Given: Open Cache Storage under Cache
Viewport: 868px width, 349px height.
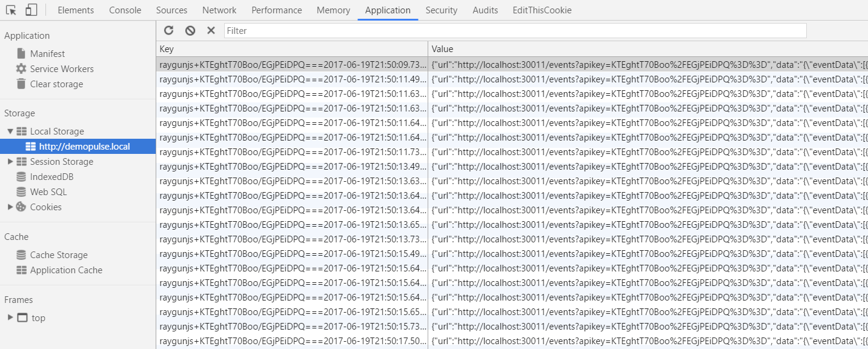Looking at the screenshot, I should click(x=57, y=254).
